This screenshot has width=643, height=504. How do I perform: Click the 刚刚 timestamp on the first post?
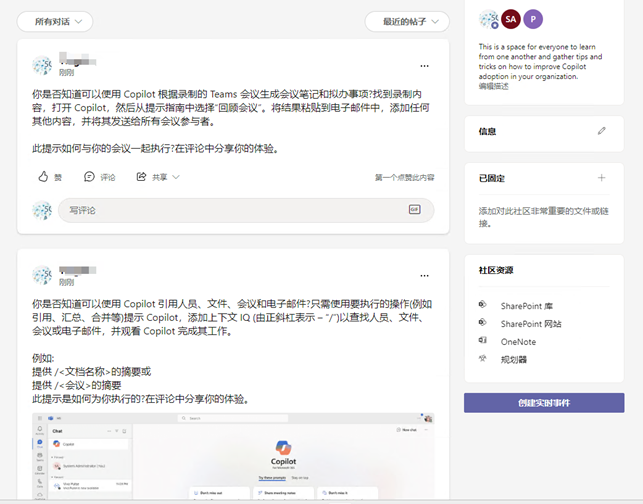tap(66, 73)
